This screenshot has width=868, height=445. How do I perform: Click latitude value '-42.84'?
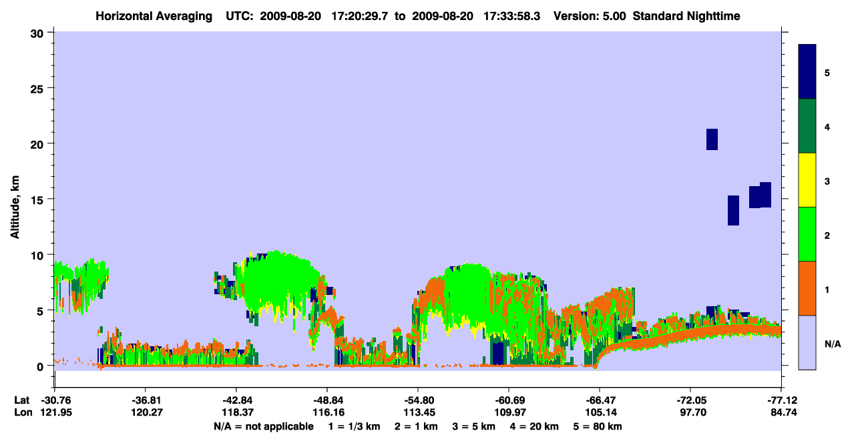pos(236,400)
